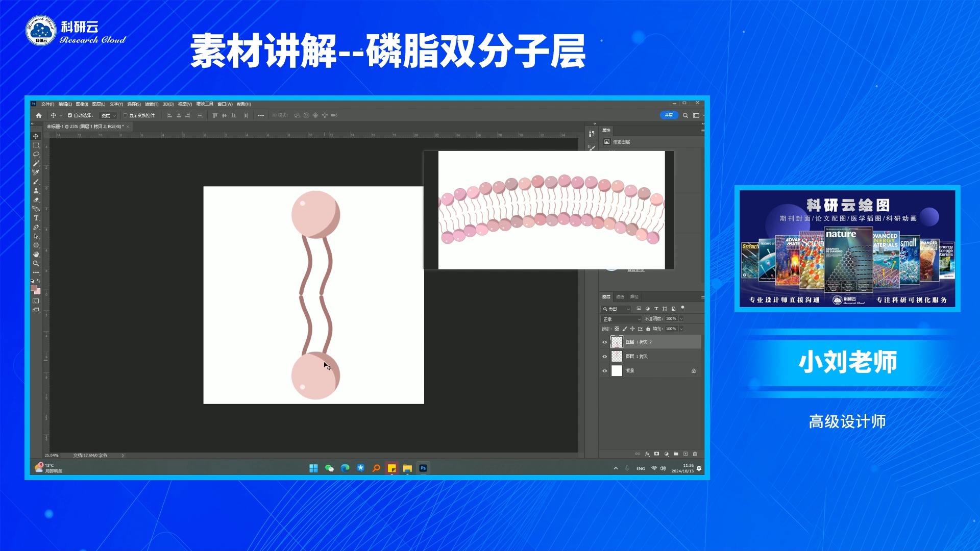Open the 图像(I) menu
The height and width of the screenshot is (551, 980).
click(x=82, y=104)
